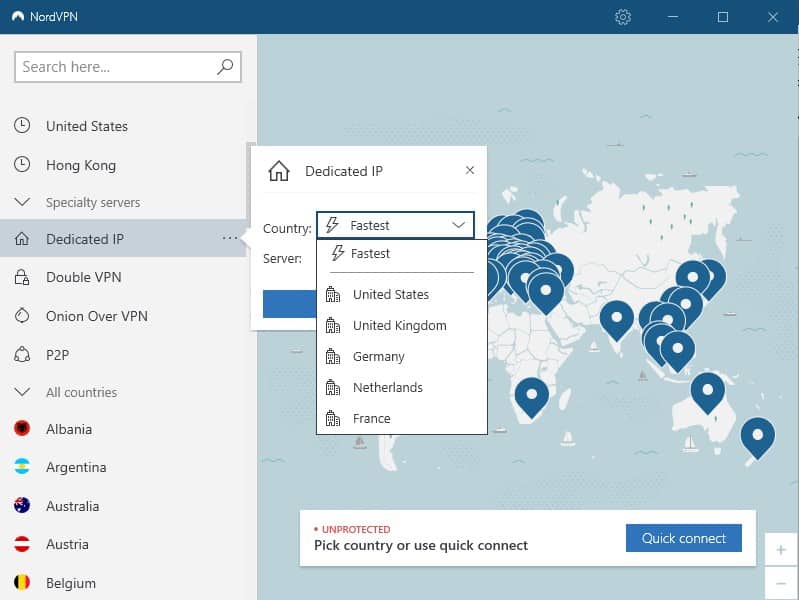Select Double VPN specialty server
Screen dimensions: 799x600
pos(123,277)
